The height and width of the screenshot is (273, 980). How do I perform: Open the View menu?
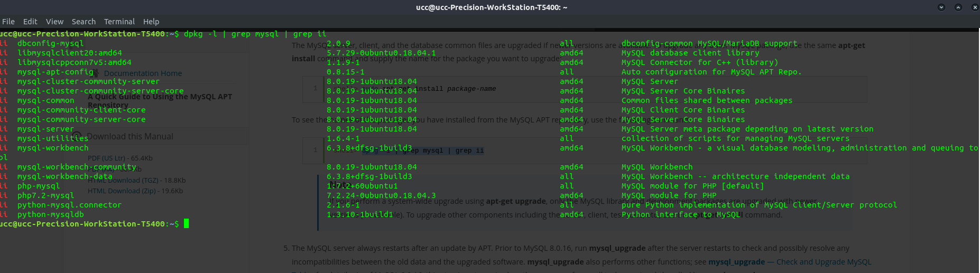(54, 22)
